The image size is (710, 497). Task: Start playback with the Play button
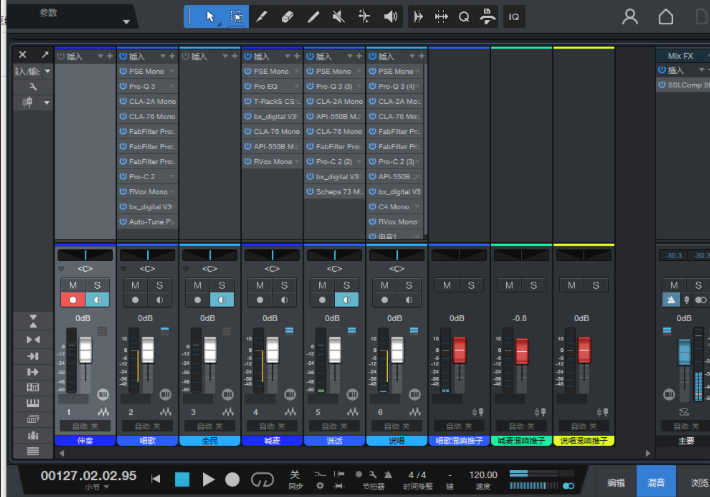(x=208, y=479)
